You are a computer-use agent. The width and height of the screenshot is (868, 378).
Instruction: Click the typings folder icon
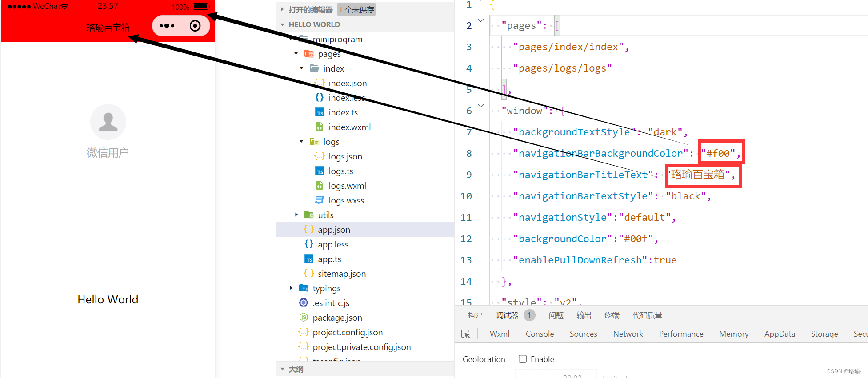[304, 288]
